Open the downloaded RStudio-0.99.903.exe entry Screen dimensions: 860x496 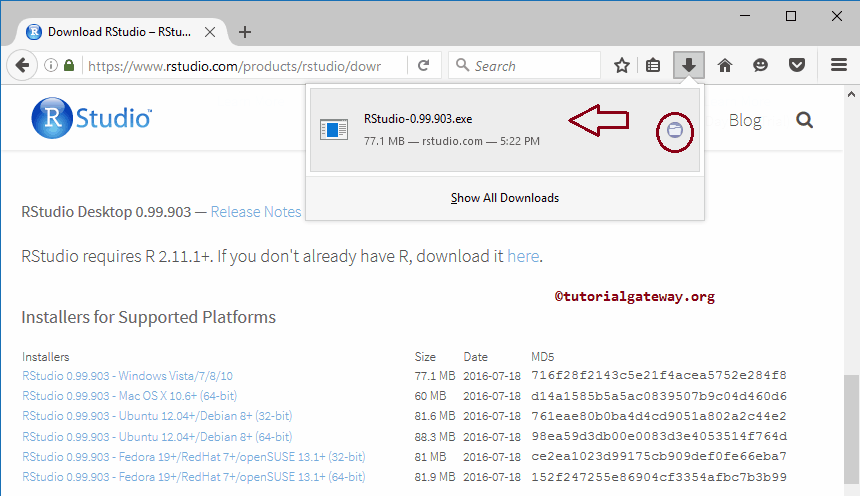(x=505, y=130)
